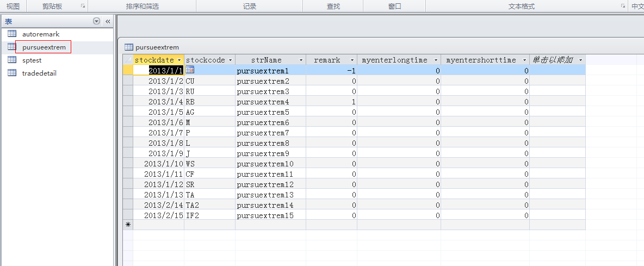
Task: Click the pursuextrem10 cell
Action: tap(265, 164)
